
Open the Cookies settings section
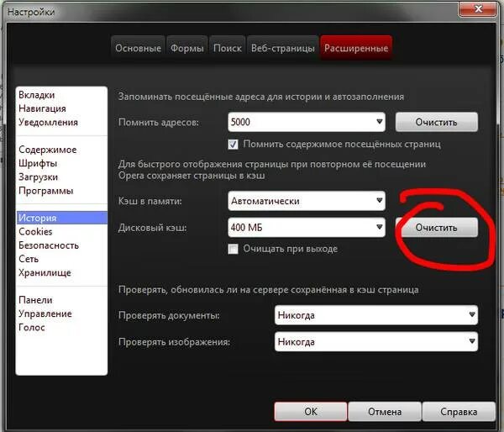point(61,232)
